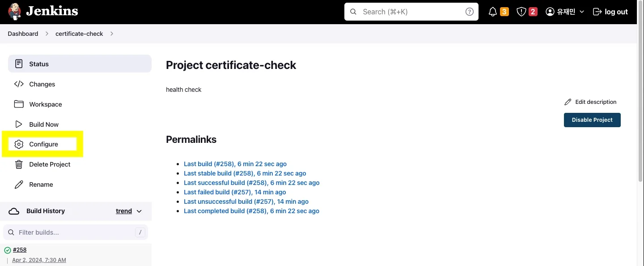The image size is (644, 266).
Task: Click the search help question mark icon
Action: click(469, 12)
